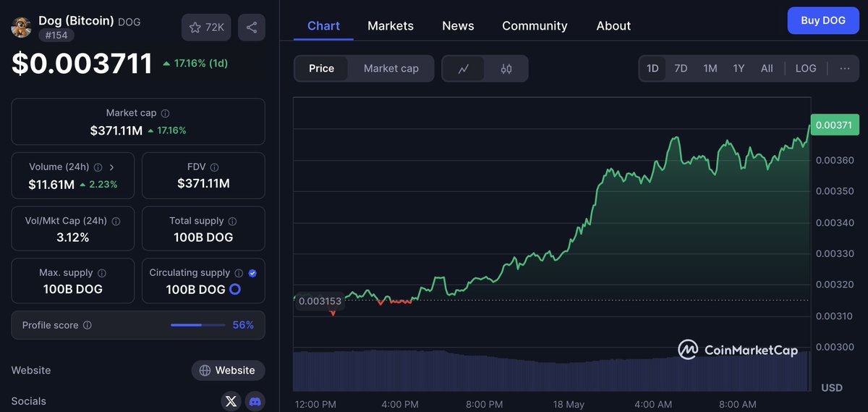Show Vol/Mkt Cap (24h) info icon
The width and height of the screenshot is (868, 412).
(116, 221)
